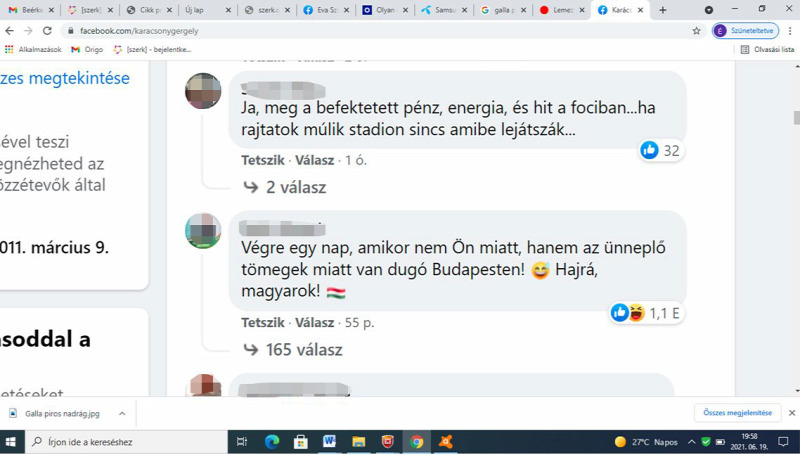This screenshot has height=455, width=800.
Task: Click the like reaction icon showing 32
Action: [x=649, y=150]
